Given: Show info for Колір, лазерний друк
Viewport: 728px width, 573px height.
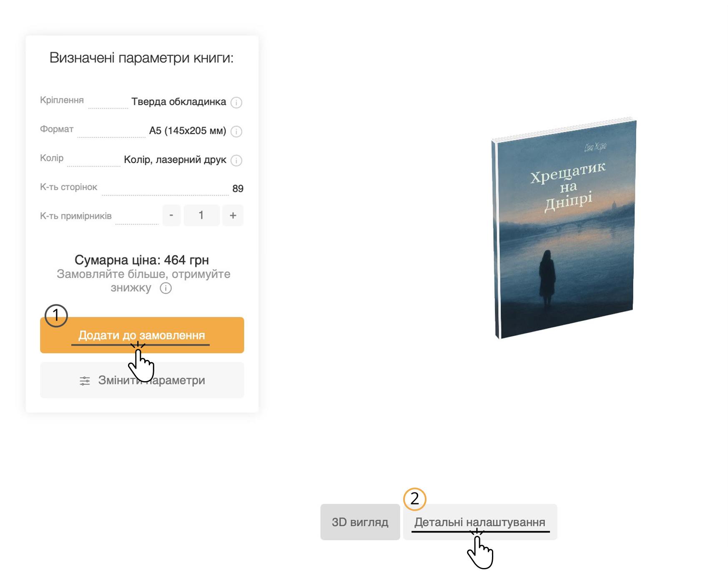Looking at the screenshot, I should pyautogui.click(x=236, y=161).
